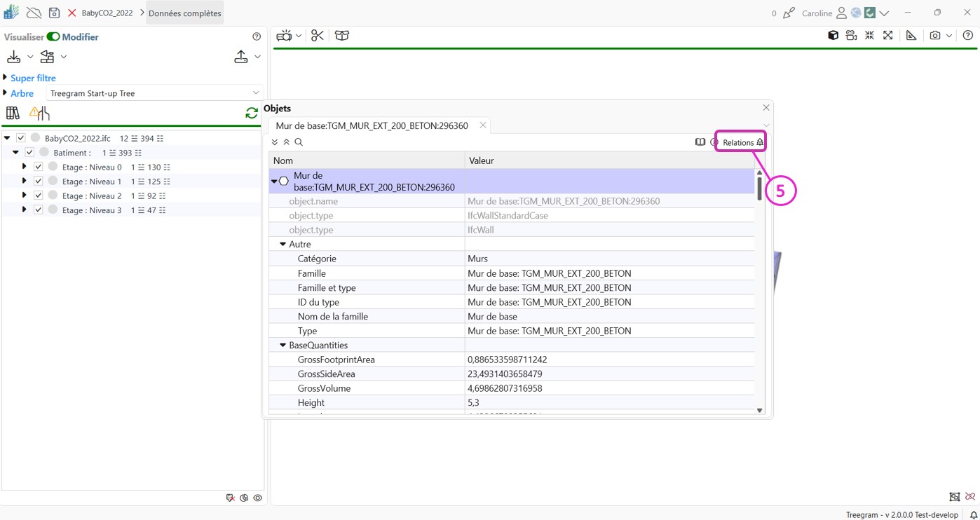This screenshot has width=980, height=520.
Task: Click the notification bell in status bar
Action: [973, 515]
